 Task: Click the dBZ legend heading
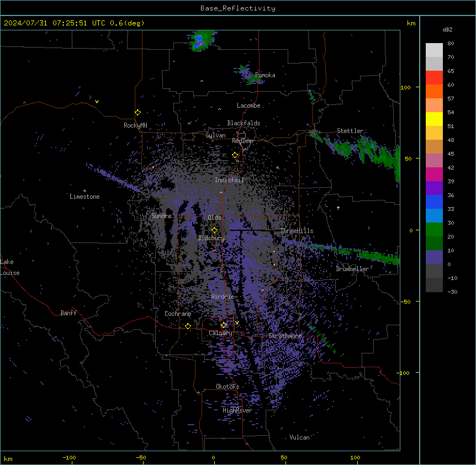pyautogui.click(x=447, y=29)
